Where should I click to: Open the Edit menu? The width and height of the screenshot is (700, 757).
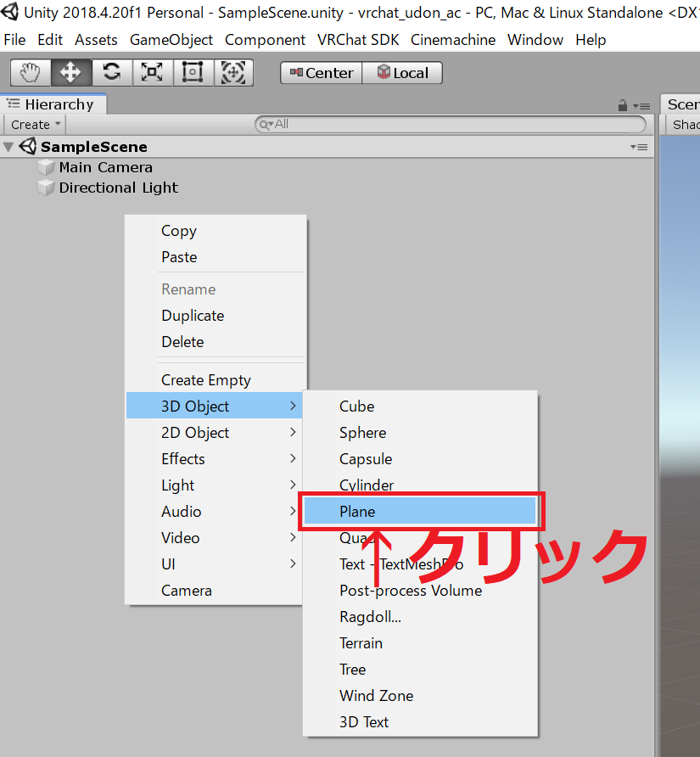[50, 40]
